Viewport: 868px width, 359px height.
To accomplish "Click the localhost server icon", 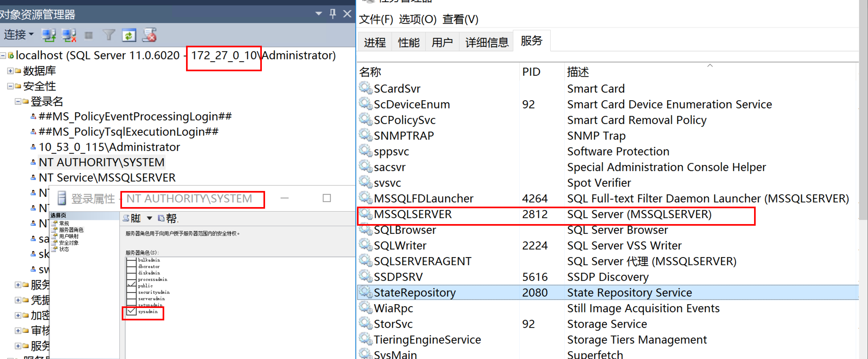I will [11, 55].
